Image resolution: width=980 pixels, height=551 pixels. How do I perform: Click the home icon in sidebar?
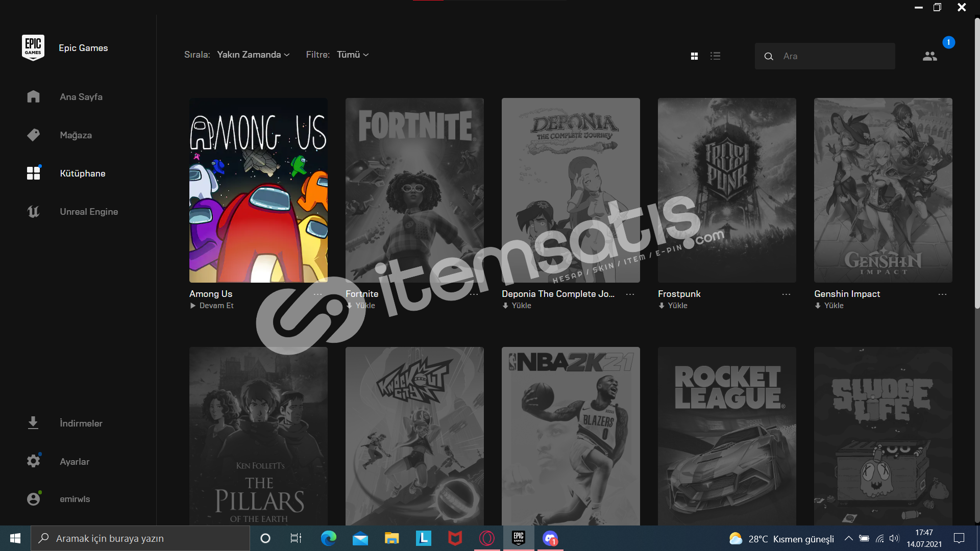point(33,96)
